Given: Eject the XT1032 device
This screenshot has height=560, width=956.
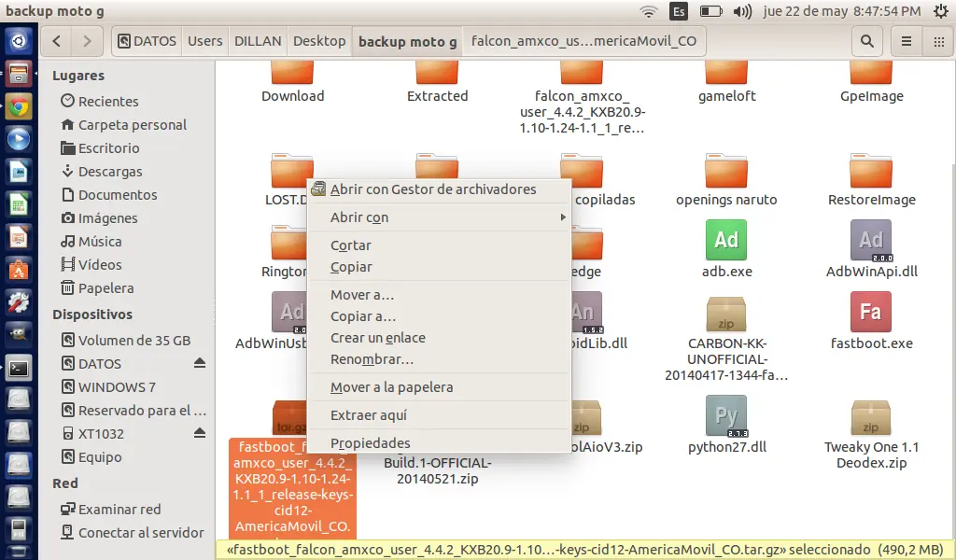Looking at the screenshot, I should (200, 433).
